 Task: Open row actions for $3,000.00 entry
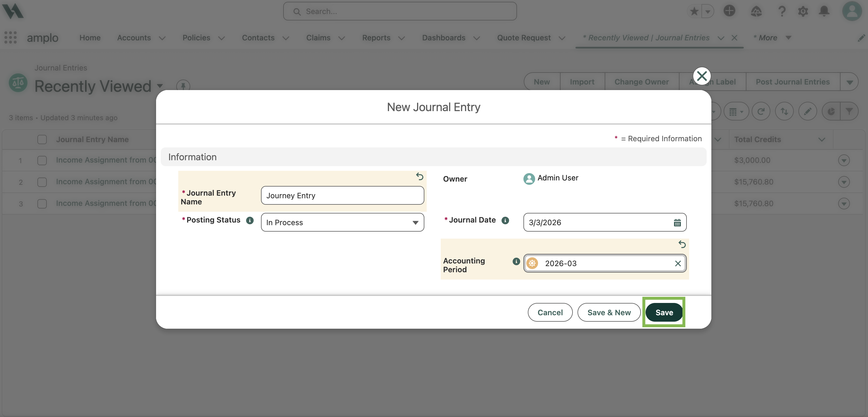tap(844, 161)
